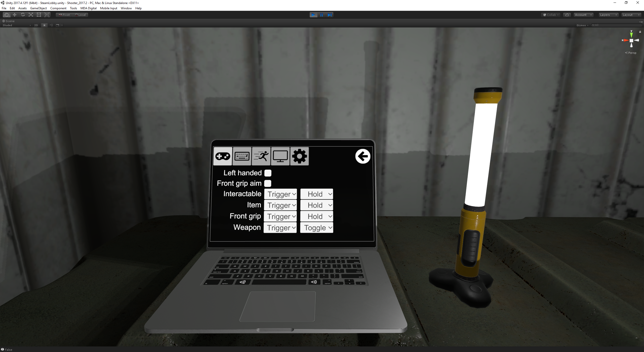Open Interactable Trigger dropdown
644x352 pixels.
[280, 194]
